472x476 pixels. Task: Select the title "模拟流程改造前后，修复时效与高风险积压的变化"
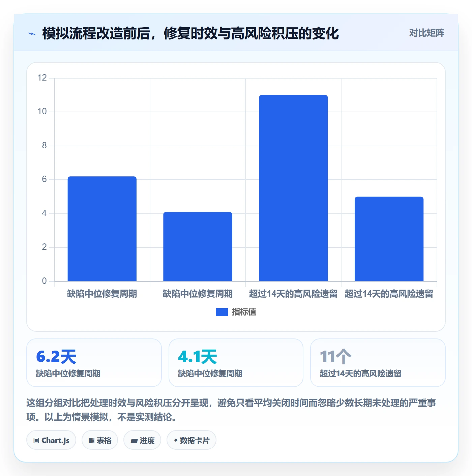[x=190, y=33]
